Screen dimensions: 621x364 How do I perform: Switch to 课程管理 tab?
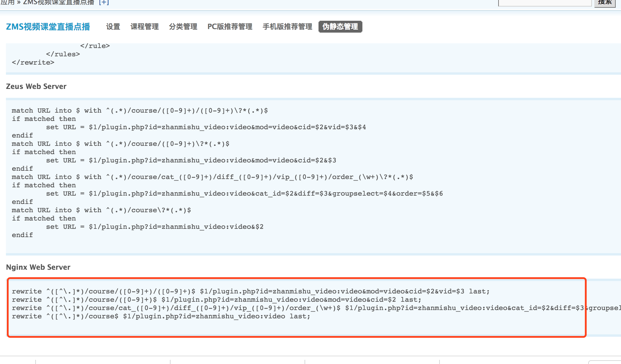pos(144,27)
